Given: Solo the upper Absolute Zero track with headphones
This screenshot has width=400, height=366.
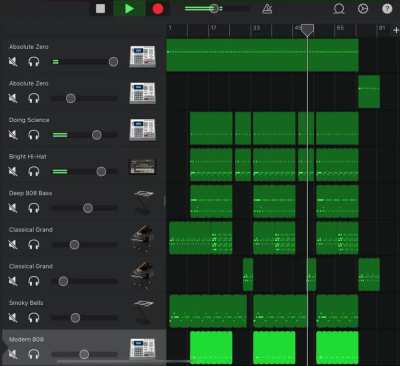Looking at the screenshot, I should [x=34, y=62].
